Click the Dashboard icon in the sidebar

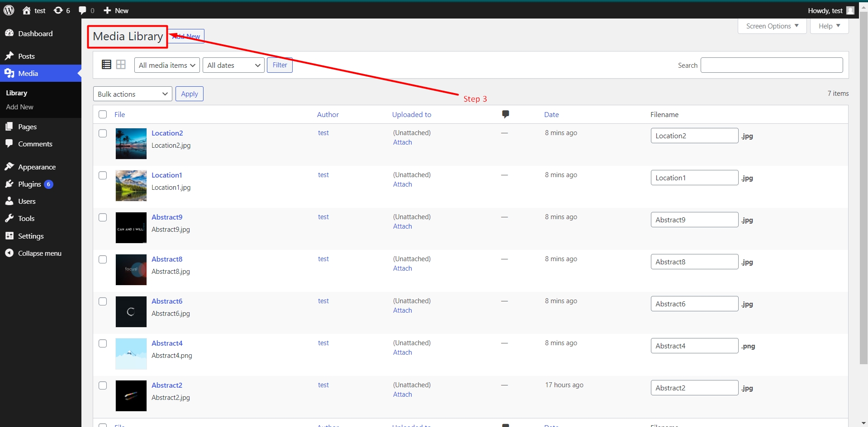click(x=9, y=33)
